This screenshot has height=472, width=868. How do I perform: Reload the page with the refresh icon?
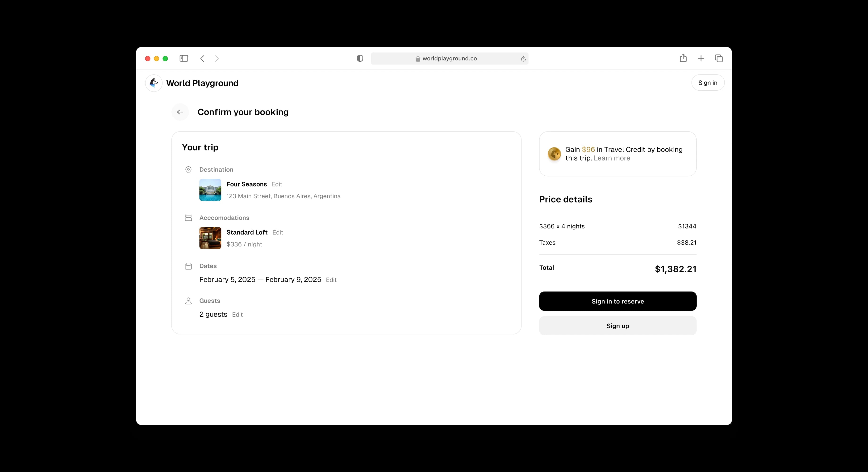tap(523, 59)
